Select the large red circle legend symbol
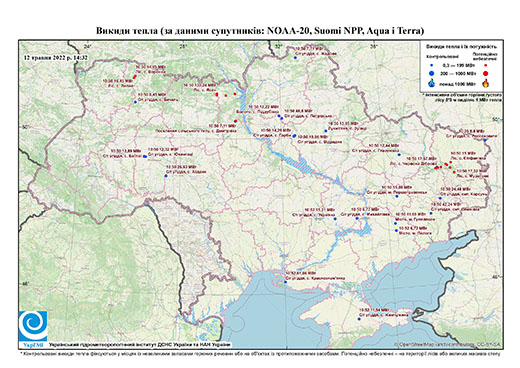Screen dimensions: 520x368 486,73
